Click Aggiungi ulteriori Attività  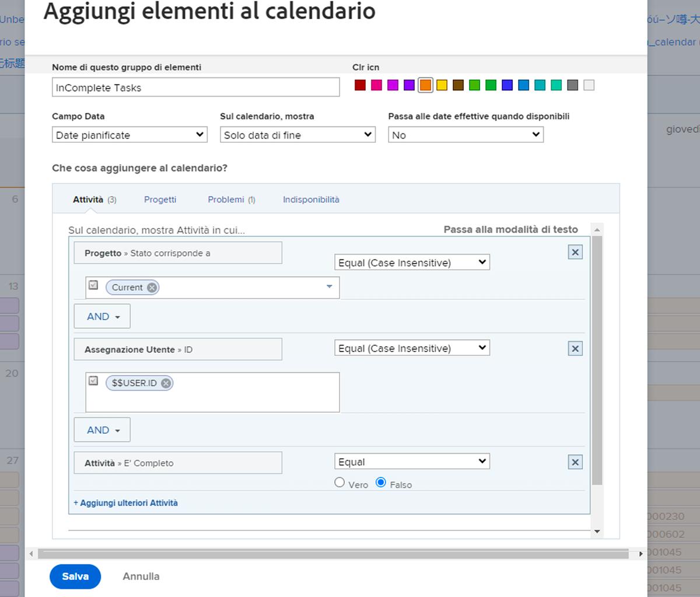126,502
